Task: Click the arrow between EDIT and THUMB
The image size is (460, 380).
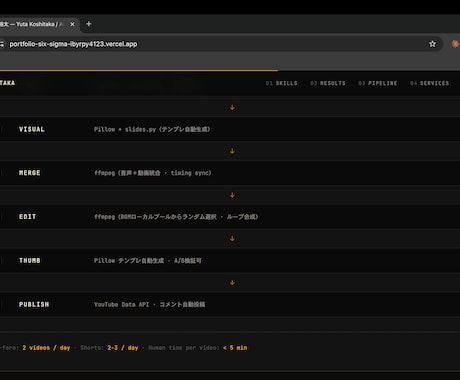Action: [232, 239]
